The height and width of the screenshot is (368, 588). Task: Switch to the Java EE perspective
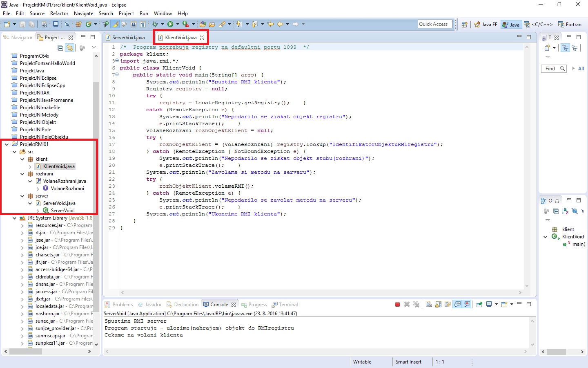(x=486, y=24)
